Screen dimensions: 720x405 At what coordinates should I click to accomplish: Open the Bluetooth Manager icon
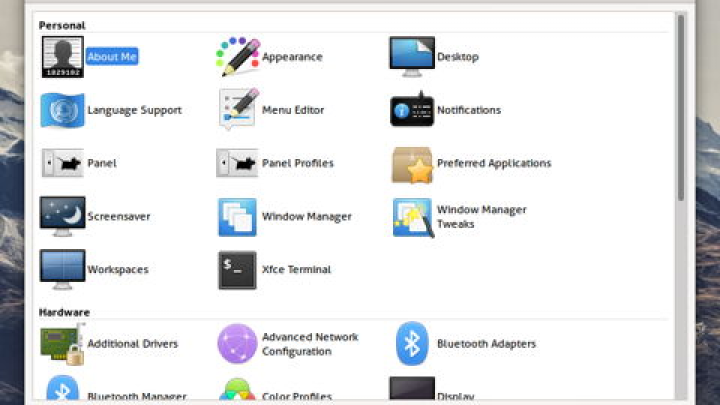coord(62,389)
